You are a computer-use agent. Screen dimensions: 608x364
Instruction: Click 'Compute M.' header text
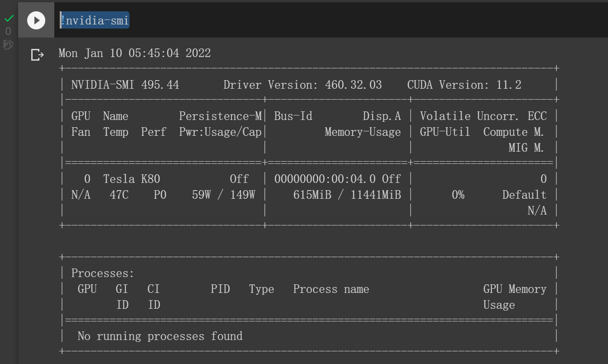tap(513, 132)
